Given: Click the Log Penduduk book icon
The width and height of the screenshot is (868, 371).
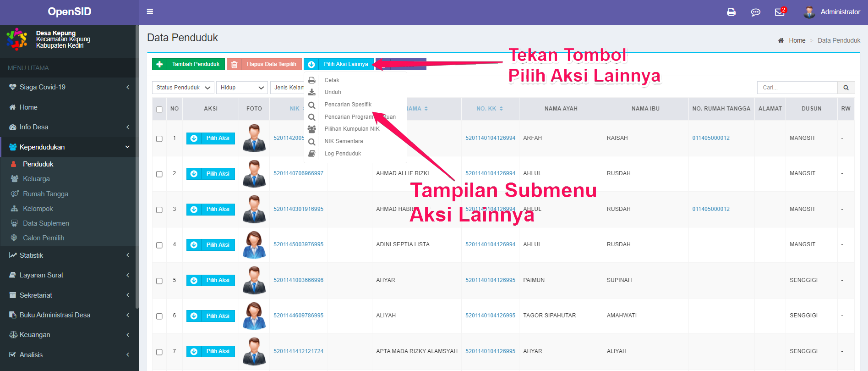Looking at the screenshot, I should [x=312, y=154].
